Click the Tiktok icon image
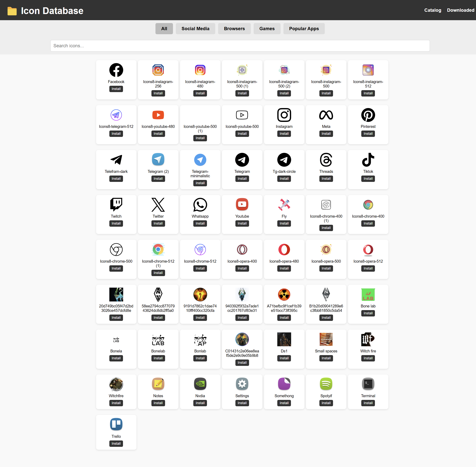Screen dimensions: 476x467 (x=368, y=160)
